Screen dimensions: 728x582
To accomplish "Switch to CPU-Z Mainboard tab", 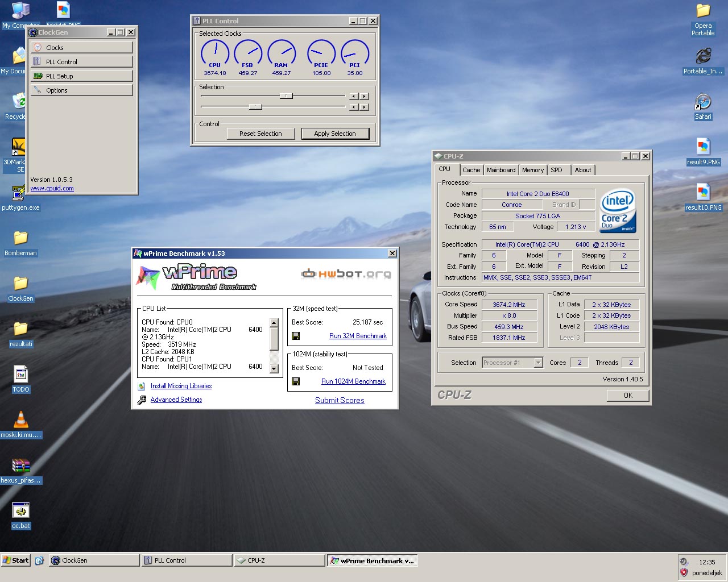I will [501, 170].
